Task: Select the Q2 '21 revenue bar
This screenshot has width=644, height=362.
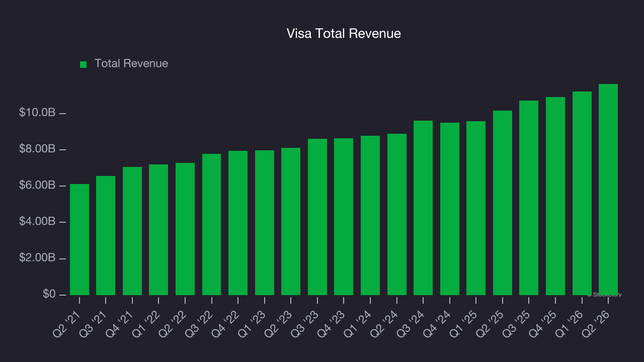Action: click(x=79, y=239)
